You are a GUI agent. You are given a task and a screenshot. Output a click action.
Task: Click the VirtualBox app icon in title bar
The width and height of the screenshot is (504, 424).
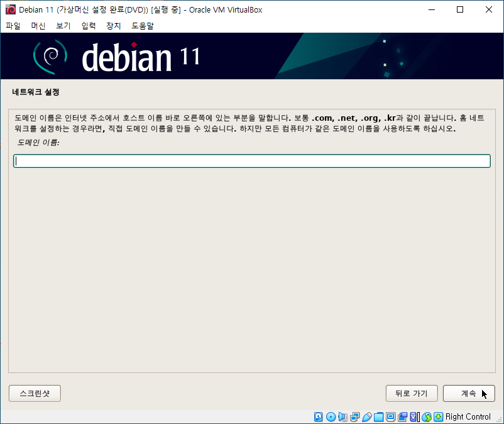10,9
